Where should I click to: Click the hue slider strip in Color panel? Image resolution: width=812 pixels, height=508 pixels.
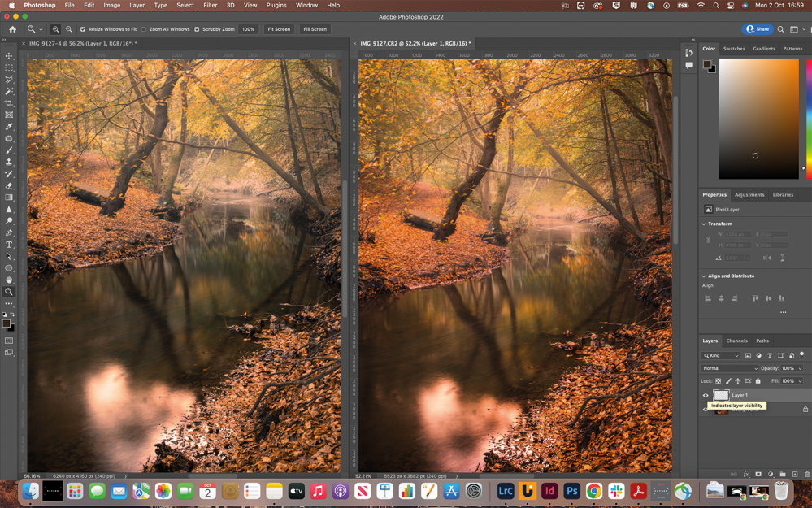pyautogui.click(x=809, y=119)
